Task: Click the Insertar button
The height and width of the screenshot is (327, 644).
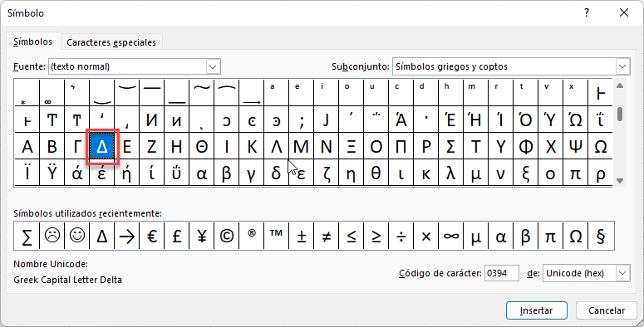Action: pyautogui.click(x=537, y=310)
